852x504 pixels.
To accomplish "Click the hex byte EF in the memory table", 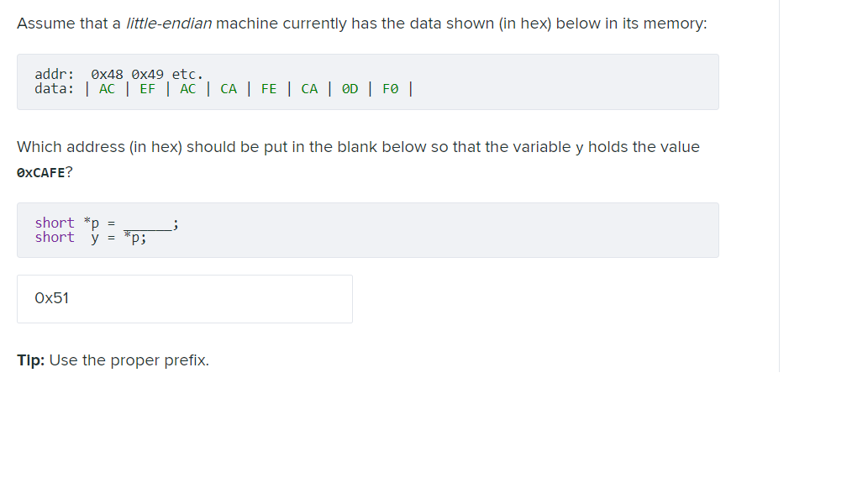I will pyautogui.click(x=147, y=88).
